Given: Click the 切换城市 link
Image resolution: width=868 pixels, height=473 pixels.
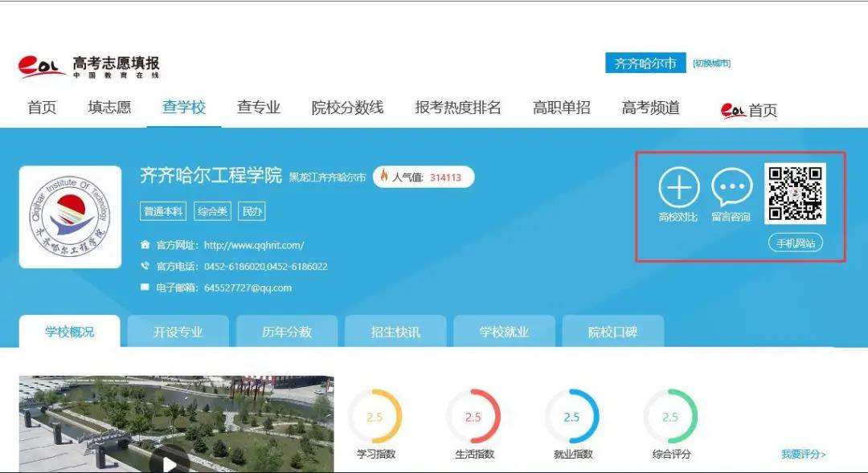Looking at the screenshot, I should (x=712, y=63).
